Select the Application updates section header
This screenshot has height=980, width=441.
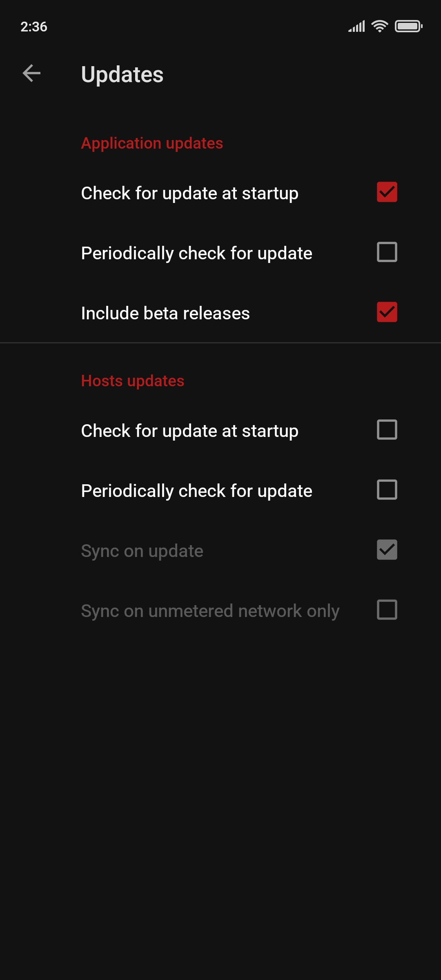(152, 143)
